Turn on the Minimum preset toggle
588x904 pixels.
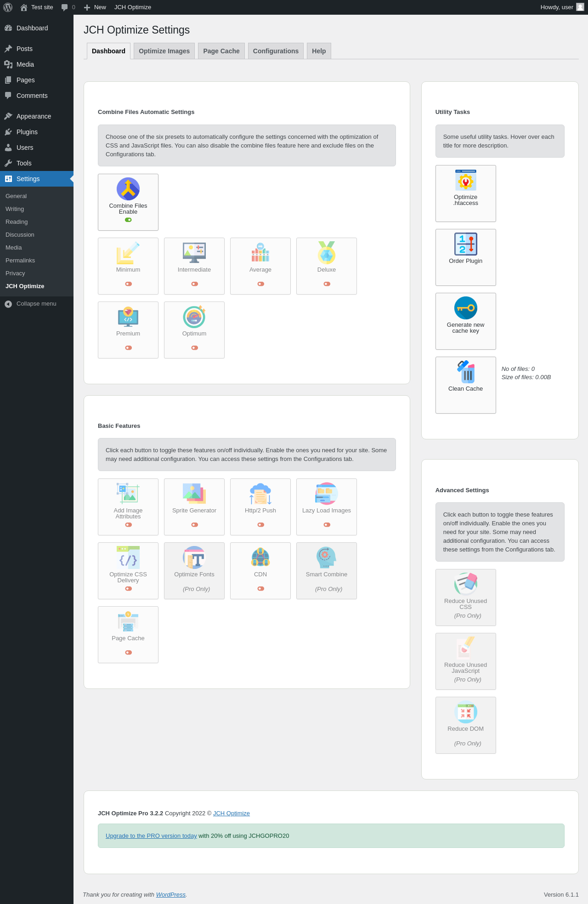[128, 284]
